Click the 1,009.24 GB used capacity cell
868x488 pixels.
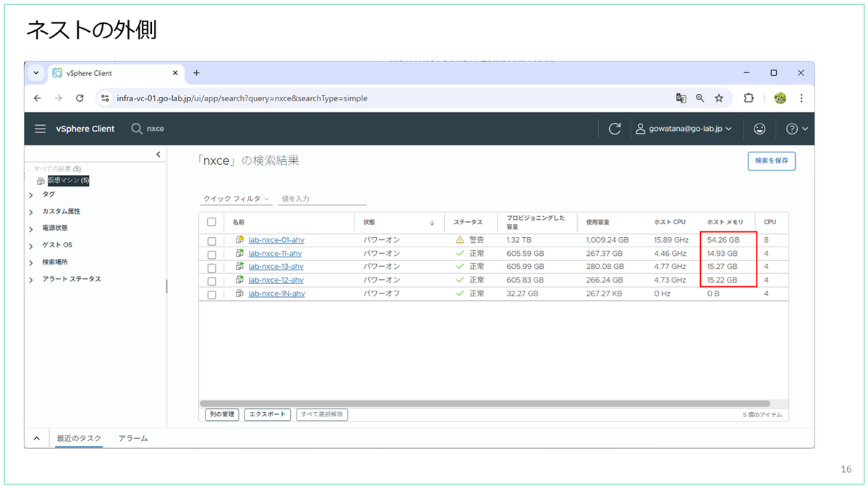607,239
